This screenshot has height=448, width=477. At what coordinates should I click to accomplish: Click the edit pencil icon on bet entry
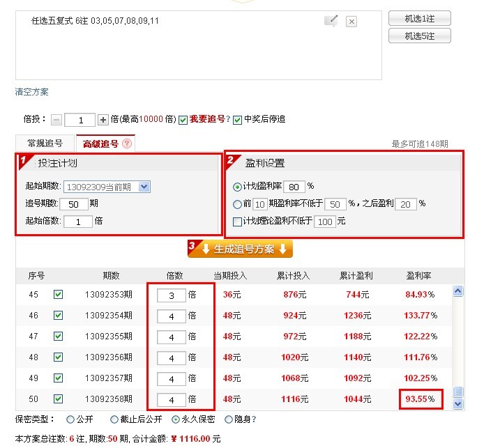pos(331,21)
